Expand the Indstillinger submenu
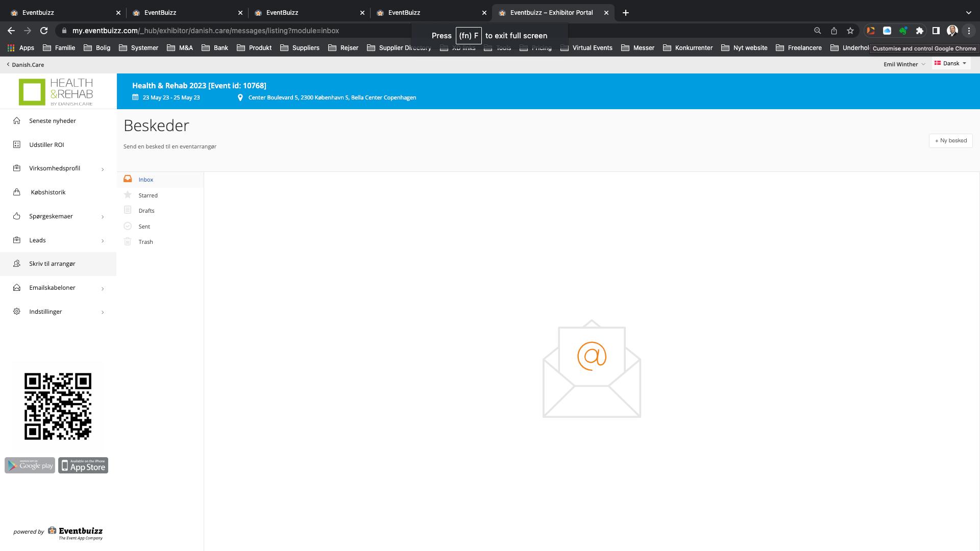 [x=103, y=312]
